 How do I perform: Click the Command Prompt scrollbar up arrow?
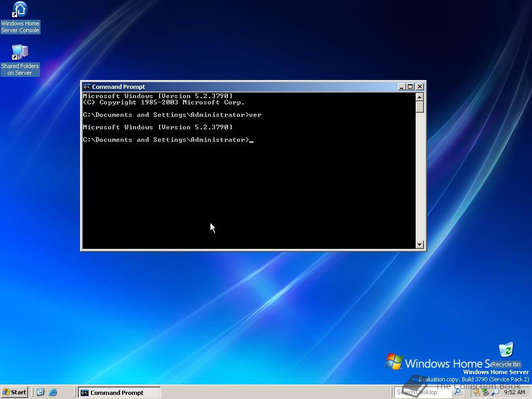coord(420,97)
